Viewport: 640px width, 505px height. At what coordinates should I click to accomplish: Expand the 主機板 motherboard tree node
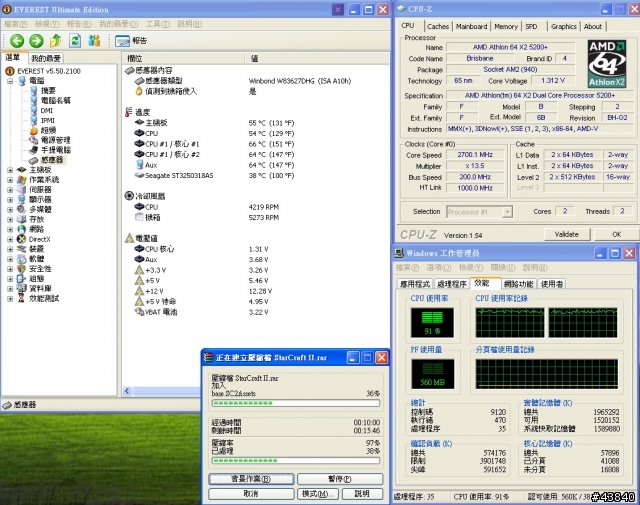(x=10, y=170)
